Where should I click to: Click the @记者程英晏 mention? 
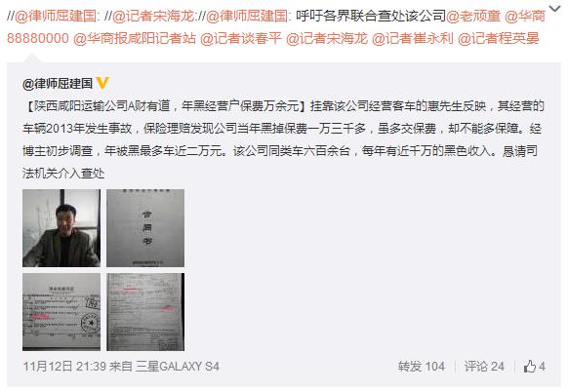coord(499,38)
